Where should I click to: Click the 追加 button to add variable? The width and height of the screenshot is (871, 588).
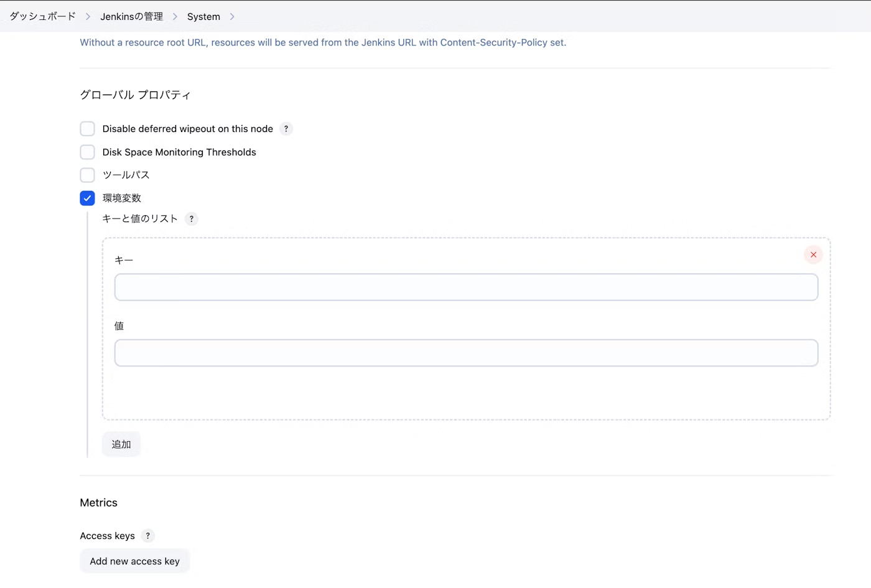click(x=121, y=444)
